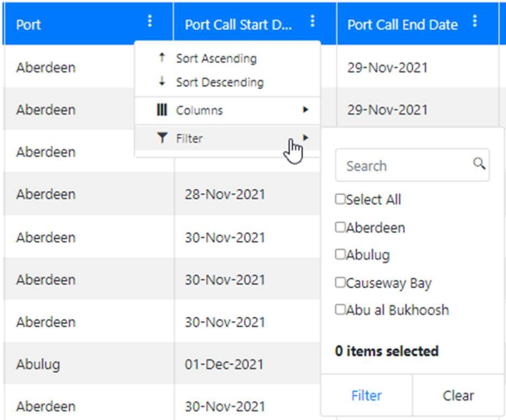
Task: Click the down arrow Sort Descending icon
Action: (x=163, y=82)
